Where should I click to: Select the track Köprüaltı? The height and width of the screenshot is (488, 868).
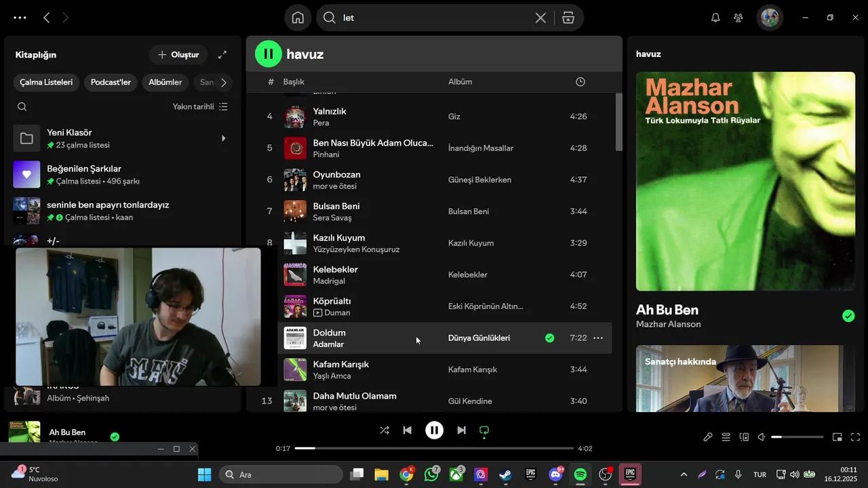tap(332, 301)
